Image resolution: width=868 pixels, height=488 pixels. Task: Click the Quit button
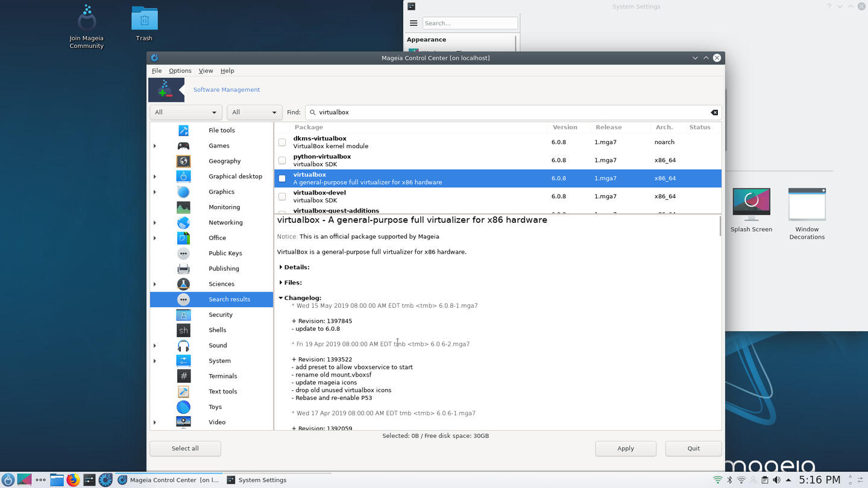point(693,448)
